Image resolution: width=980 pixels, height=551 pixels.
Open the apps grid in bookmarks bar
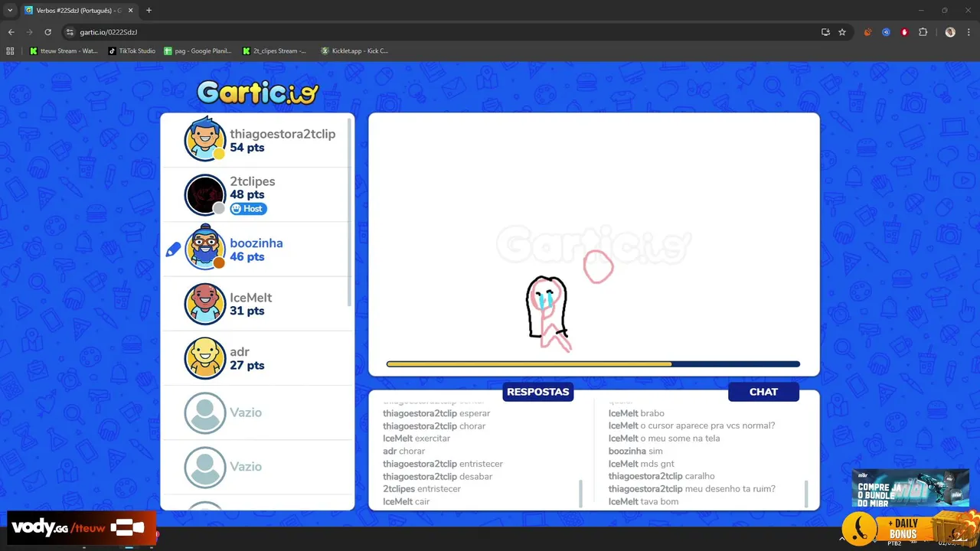tap(10, 51)
